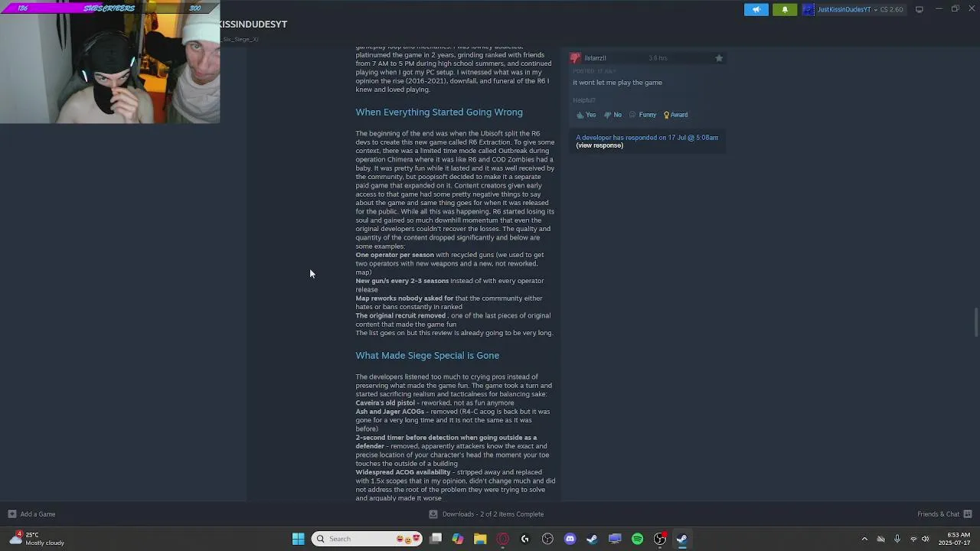Click the When Everything Started Going Wrong heading
980x551 pixels.
[x=439, y=112]
